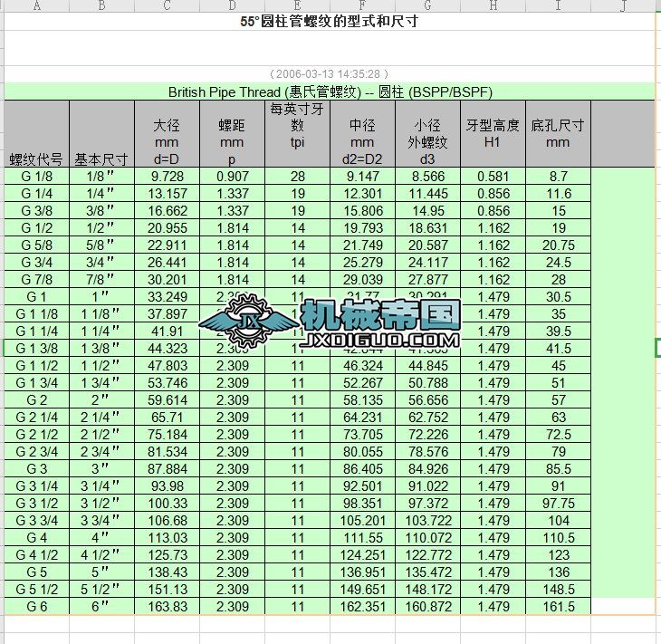Select cell G 2 1/4

click(37, 417)
